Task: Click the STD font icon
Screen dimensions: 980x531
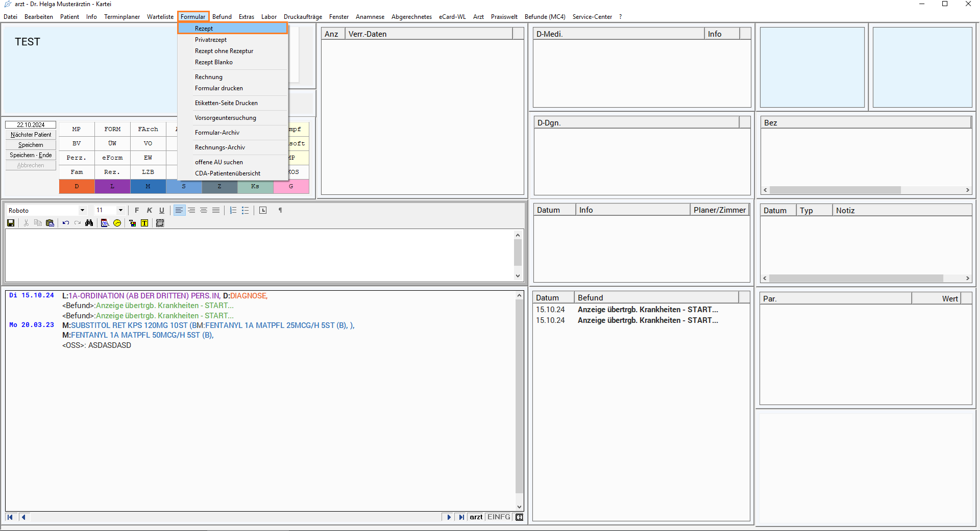Action: pyautogui.click(x=160, y=223)
